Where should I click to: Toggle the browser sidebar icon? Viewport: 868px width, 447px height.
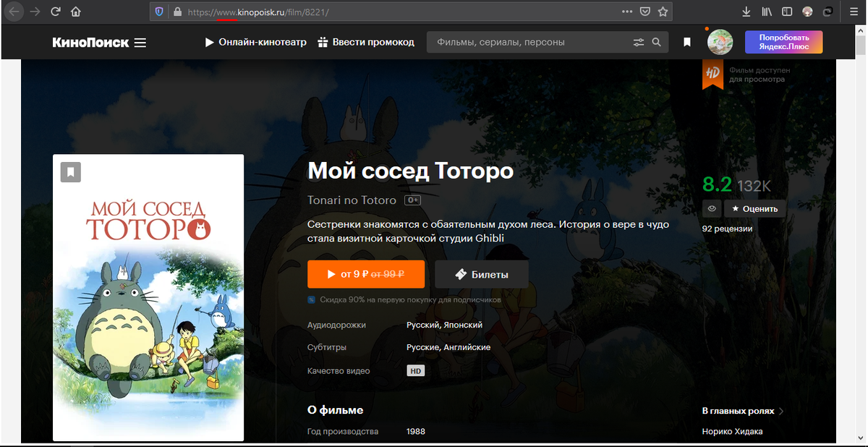point(787,12)
